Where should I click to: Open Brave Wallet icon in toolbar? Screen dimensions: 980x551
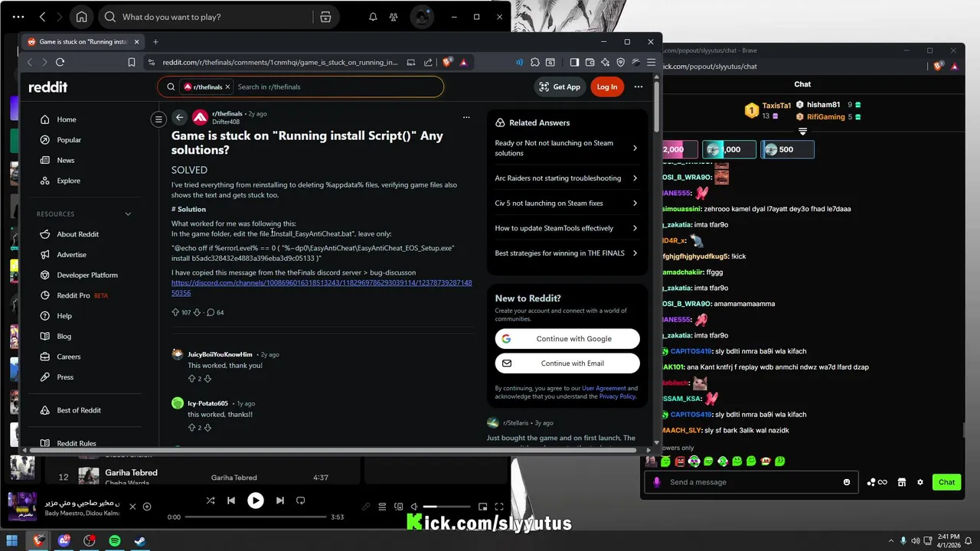[x=590, y=62]
